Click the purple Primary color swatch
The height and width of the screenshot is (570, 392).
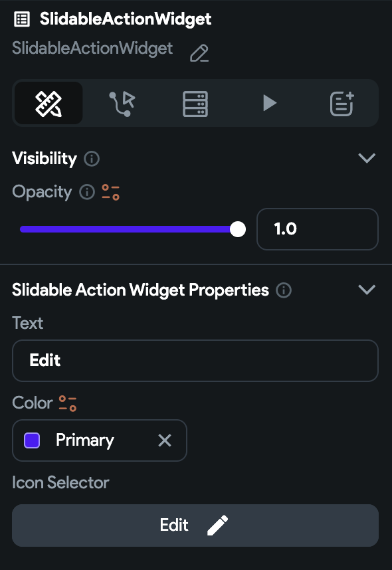point(32,440)
